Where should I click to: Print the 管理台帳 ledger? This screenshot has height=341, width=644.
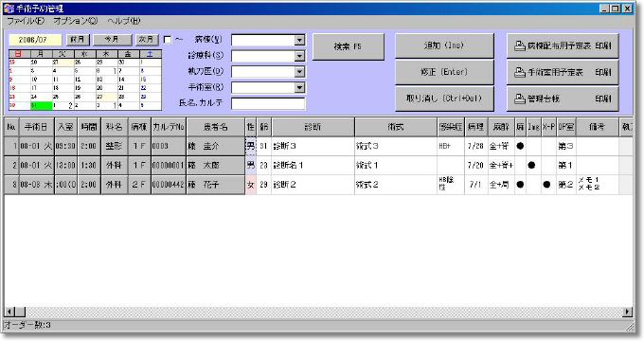[x=563, y=99]
